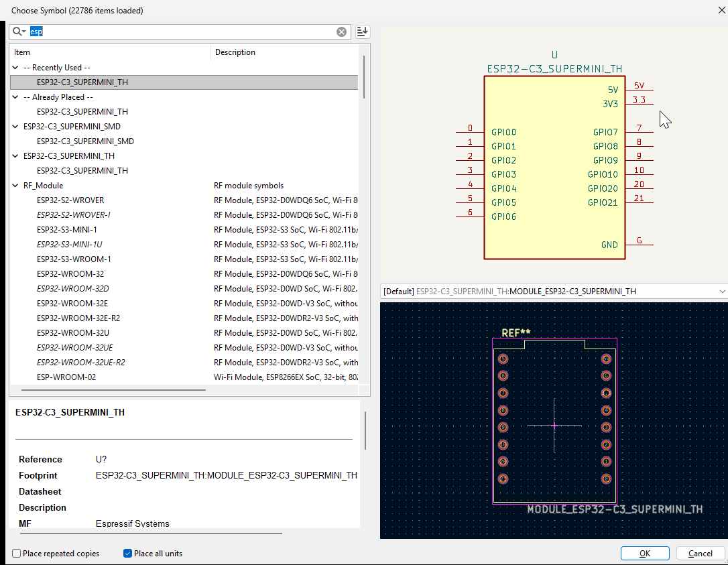Select ESP32-S3-WROOM-1 symbol
The width and height of the screenshot is (728, 565).
click(x=74, y=259)
